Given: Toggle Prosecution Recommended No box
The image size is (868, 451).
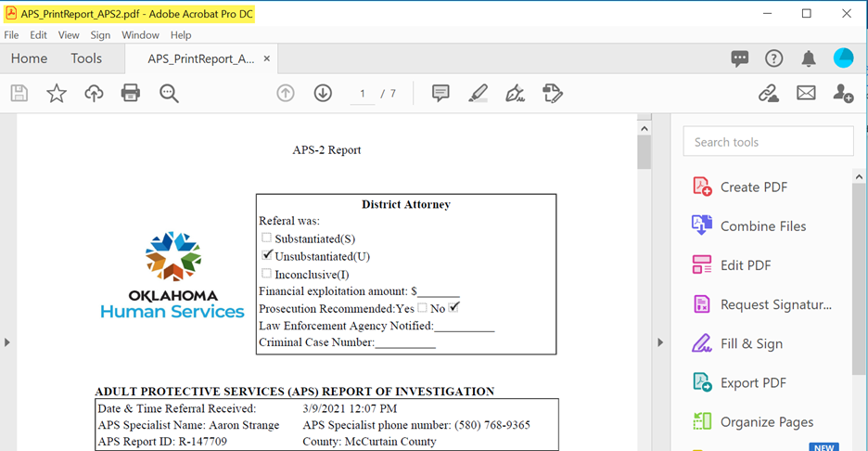Looking at the screenshot, I should click(x=453, y=307).
